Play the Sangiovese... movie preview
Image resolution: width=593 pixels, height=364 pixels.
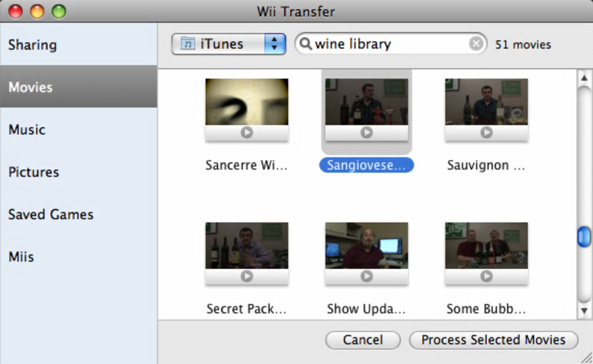coord(366,133)
